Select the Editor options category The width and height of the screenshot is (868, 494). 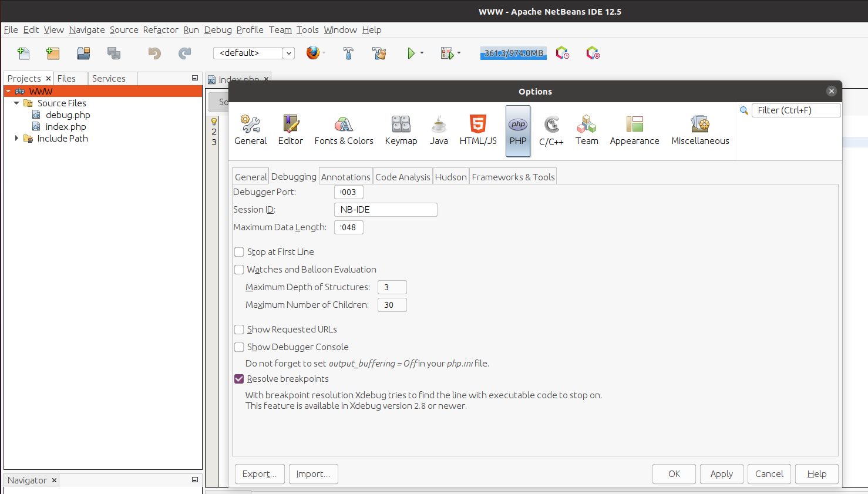coord(291,130)
